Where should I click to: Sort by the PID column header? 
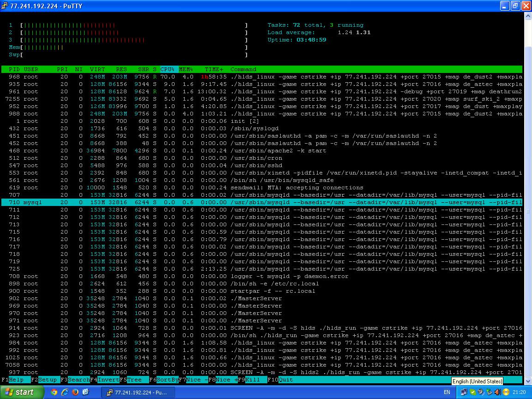point(14,69)
